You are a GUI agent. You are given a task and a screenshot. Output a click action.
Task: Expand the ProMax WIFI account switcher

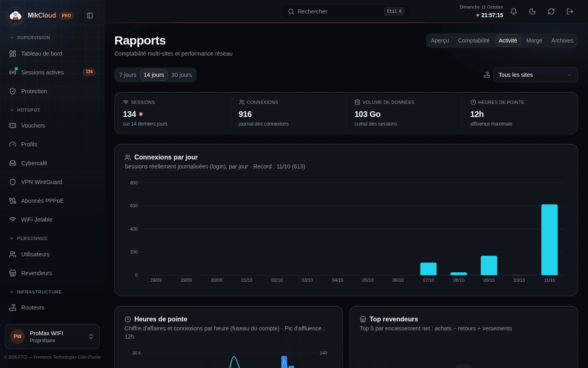coord(52,337)
